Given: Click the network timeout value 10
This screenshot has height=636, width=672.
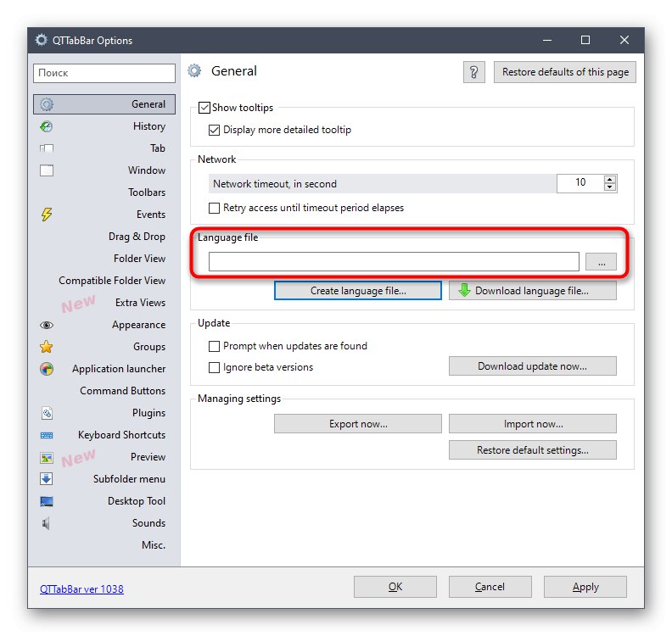Looking at the screenshot, I should tap(580, 183).
